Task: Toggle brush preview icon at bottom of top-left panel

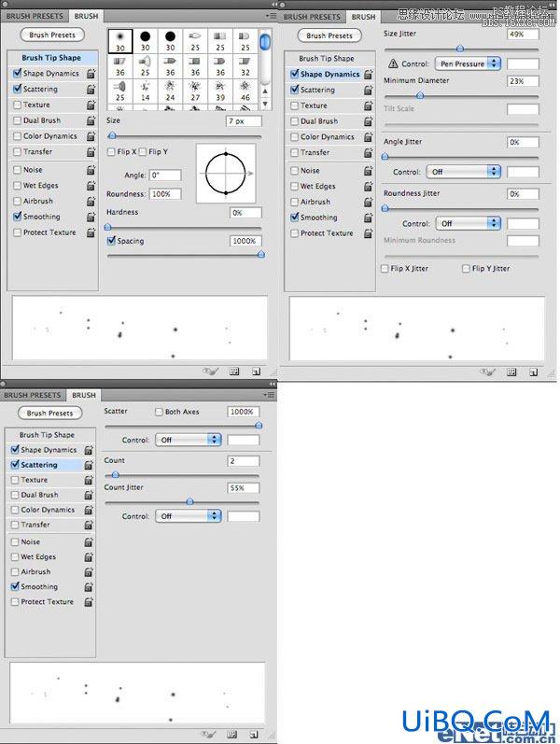Action: pyautogui.click(x=210, y=372)
